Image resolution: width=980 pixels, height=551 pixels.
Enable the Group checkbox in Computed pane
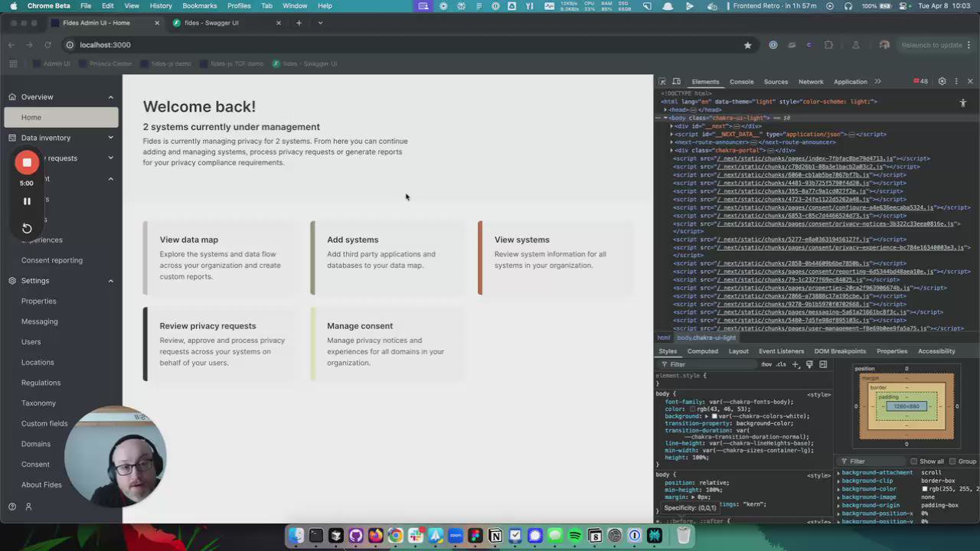(952, 461)
